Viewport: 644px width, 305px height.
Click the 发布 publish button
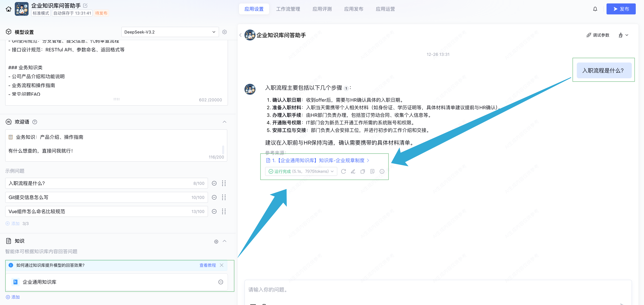[x=621, y=9]
